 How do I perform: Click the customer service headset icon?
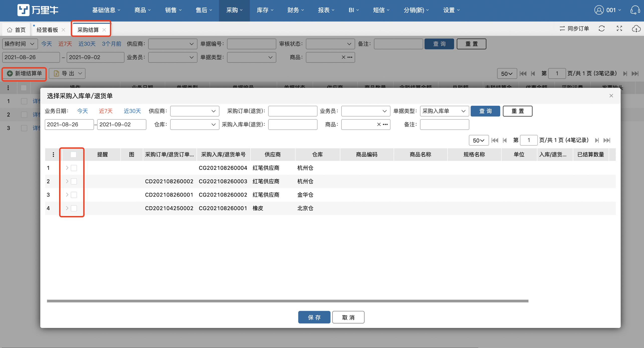(x=635, y=10)
